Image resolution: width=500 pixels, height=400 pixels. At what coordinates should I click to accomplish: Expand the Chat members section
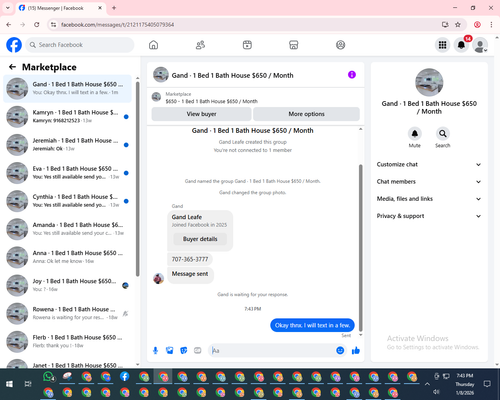[429, 182]
